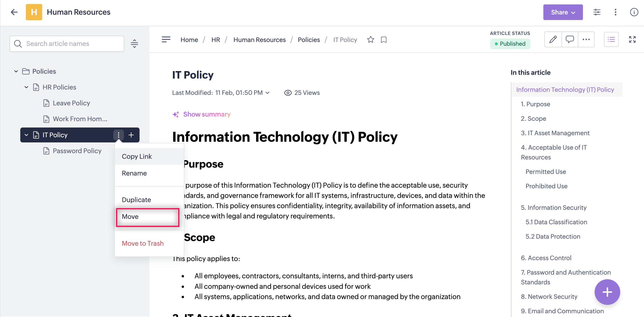Image resolution: width=644 pixels, height=317 pixels.
Task: Open the settings sliders icon in header
Action: [x=597, y=12]
